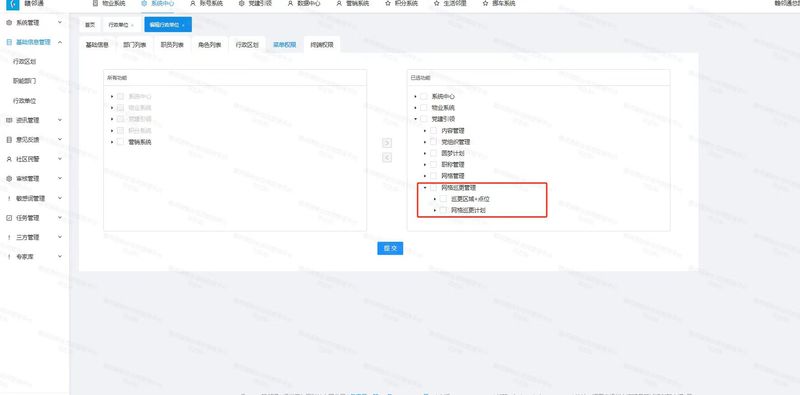
Task: Check 营销系统 in the 所有功能 panel
Action: [120, 142]
